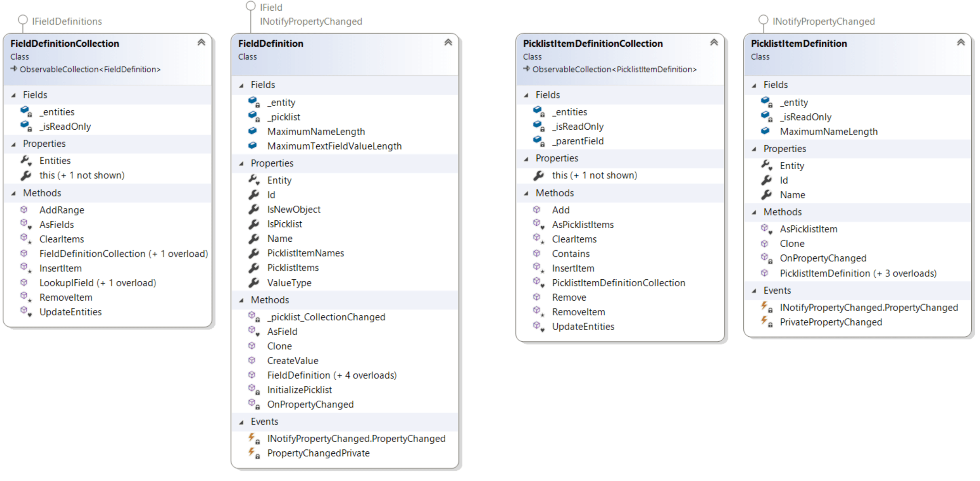Click the wrench icon beside IsPicklist property
Screen dimensions: 980x481
click(254, 224)
